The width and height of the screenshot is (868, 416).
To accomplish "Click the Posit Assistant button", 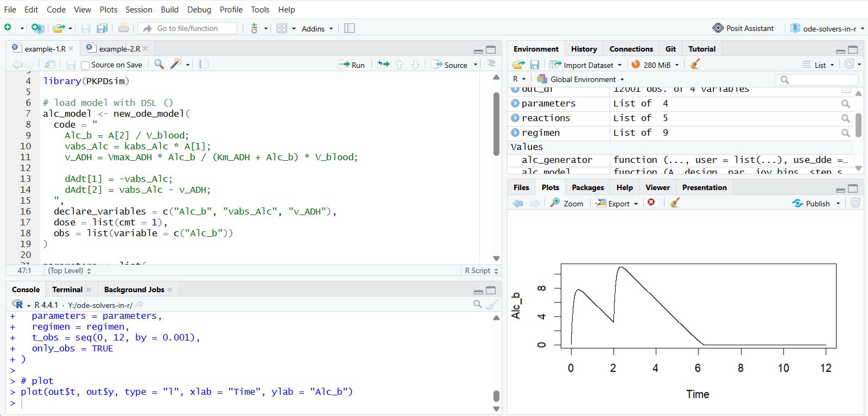I will (743, 28).
